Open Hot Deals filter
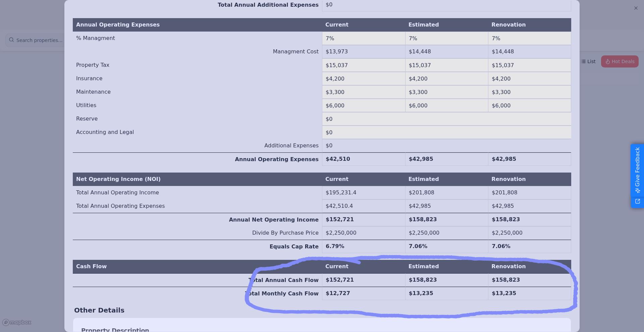 click(x=620, y=61)
